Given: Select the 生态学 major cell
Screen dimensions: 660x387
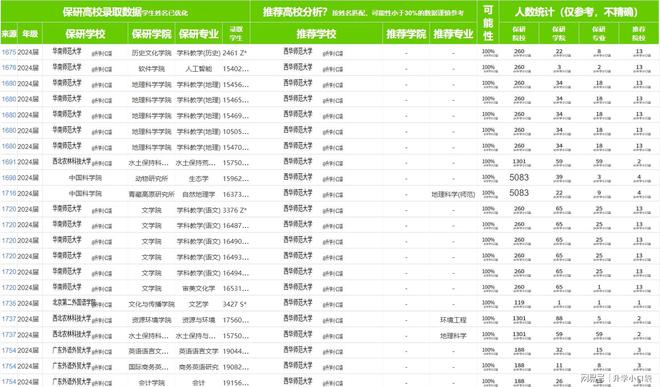Looking at the screenshot, I should pos(199,179).
